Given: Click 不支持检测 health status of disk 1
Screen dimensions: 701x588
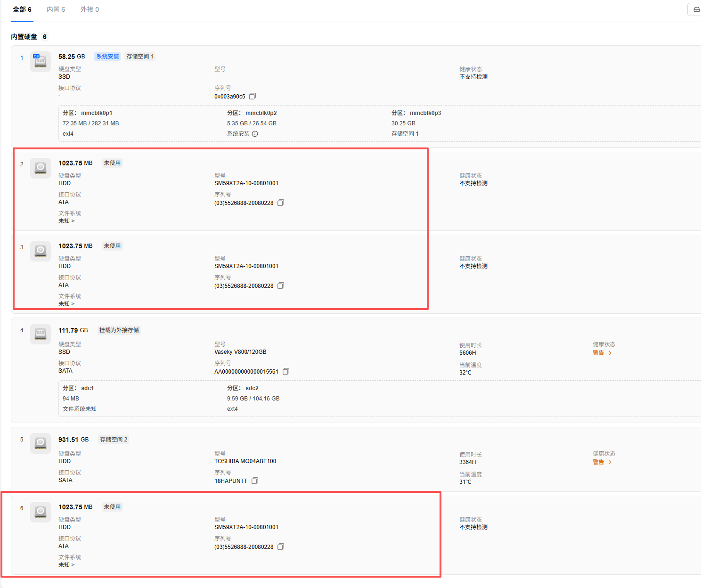Looking at the screenshot, I should [473, 77].
